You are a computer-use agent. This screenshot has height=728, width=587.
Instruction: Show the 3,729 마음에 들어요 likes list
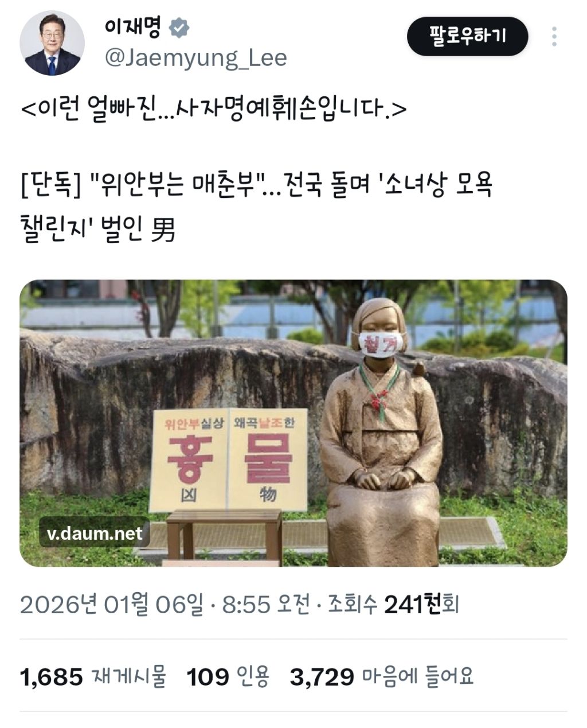point(382,676)
